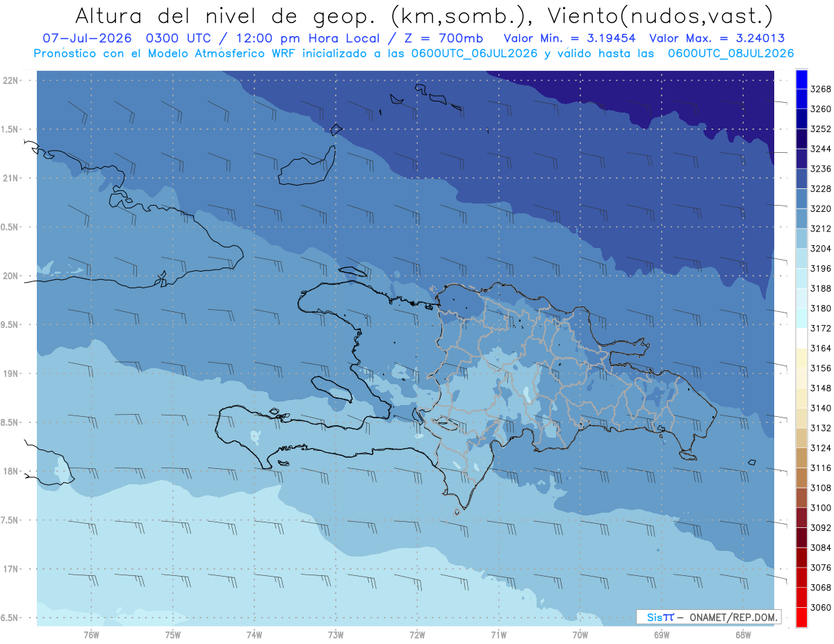The height and width of the screenshot is (644, 834).
Task: Click the 3108 colorbar label
Action: [821, 488]
